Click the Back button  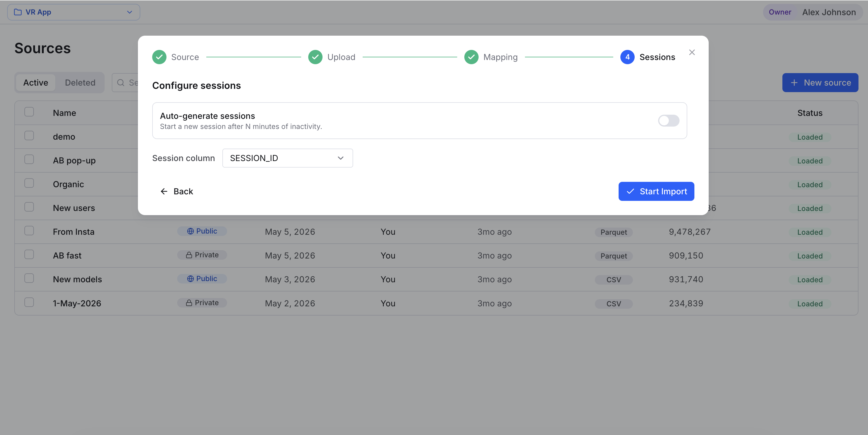point(177,191)
